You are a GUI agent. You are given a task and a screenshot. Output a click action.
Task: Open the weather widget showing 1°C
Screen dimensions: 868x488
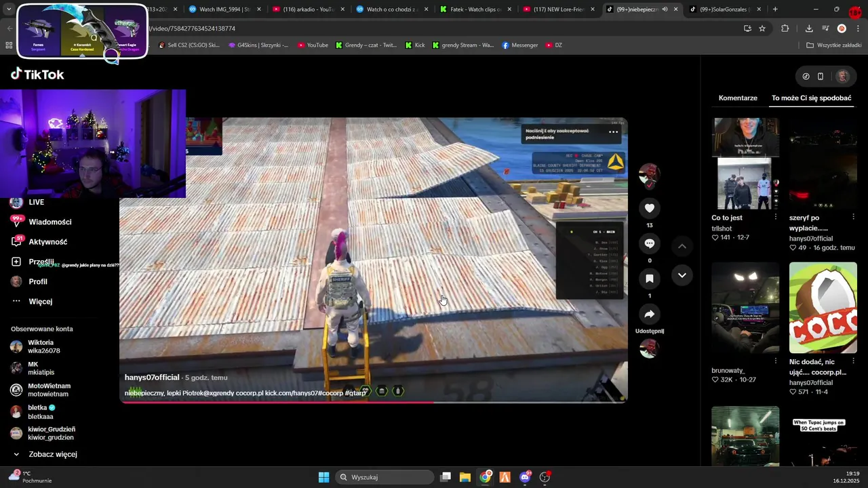tap(31, 477)
